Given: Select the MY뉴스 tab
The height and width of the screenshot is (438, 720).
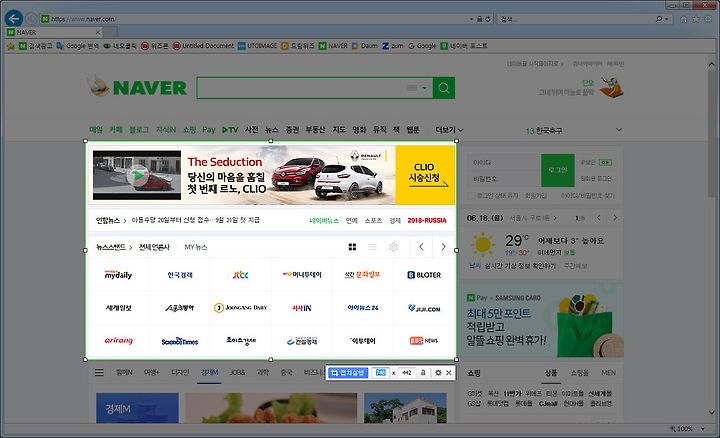Looking at the screenshot, I should click(196, 247).
